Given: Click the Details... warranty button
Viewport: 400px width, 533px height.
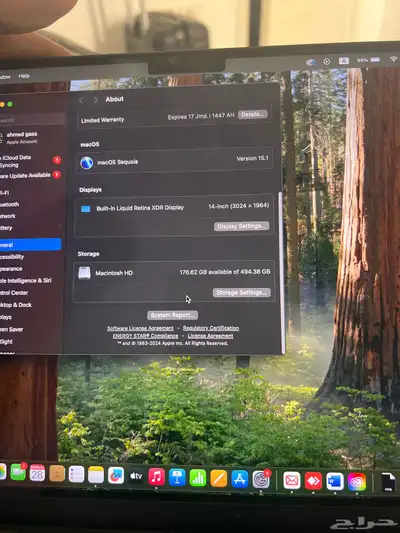Looking at the screenshot, I should (253, 115).
